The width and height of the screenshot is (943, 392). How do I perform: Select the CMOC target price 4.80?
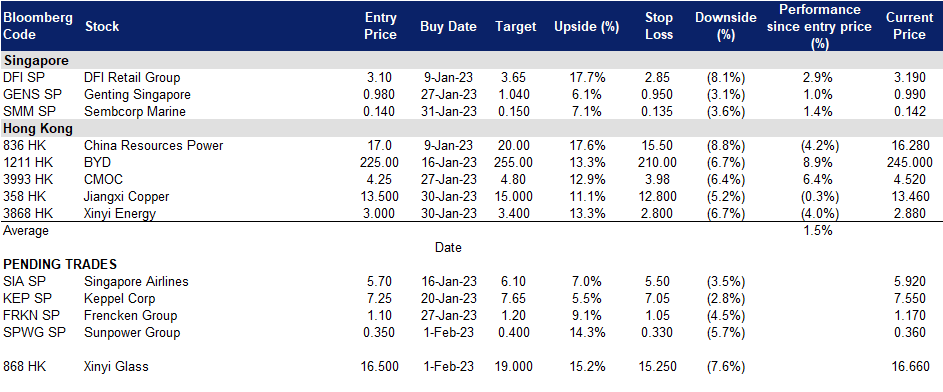[515, 179]
